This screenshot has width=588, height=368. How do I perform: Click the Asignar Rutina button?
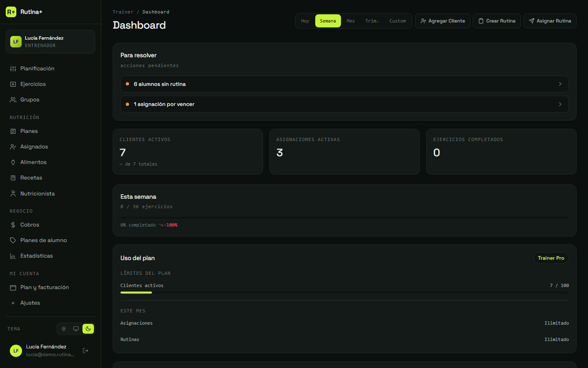coord(550,21)
